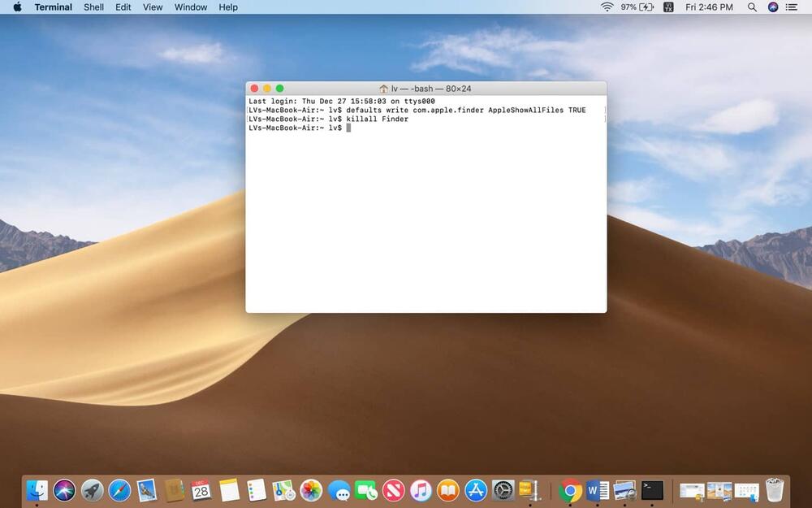This screenshot has height=508, width=812.
Task: Open the Trash in the Dock
Action: 775,490
